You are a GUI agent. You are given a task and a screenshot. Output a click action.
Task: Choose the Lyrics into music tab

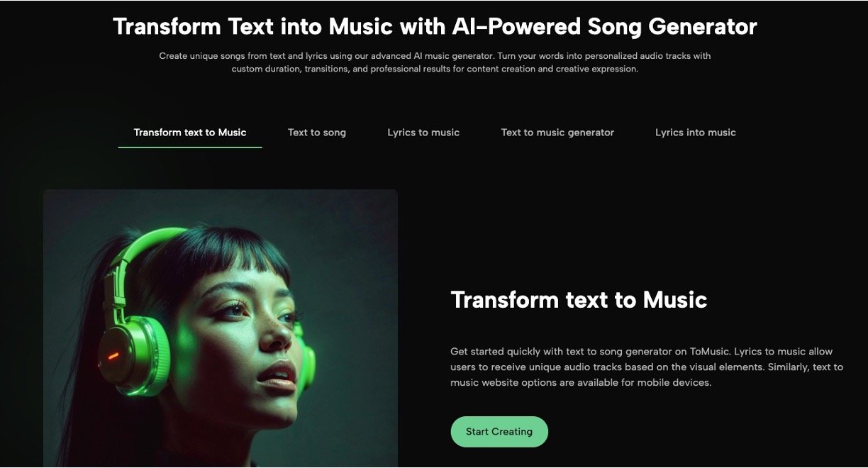click(x=696, y=133)
